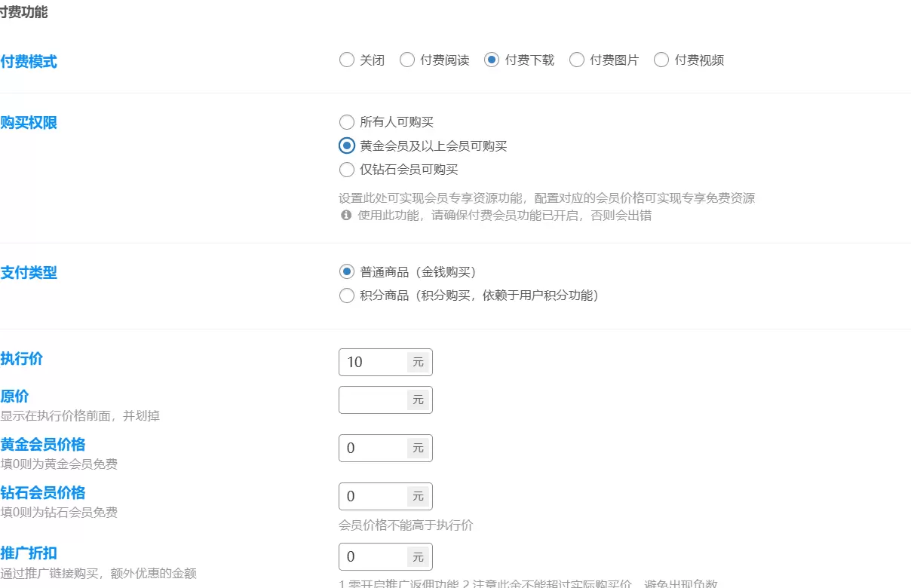911x588 pixels.
Task: Select 黄金会员及以上会员可购买 option
Action: [x=347, y=145]
